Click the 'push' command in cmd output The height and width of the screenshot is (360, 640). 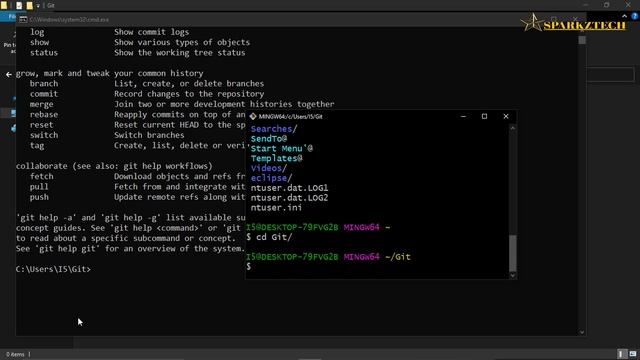click(x=39, y=197)
